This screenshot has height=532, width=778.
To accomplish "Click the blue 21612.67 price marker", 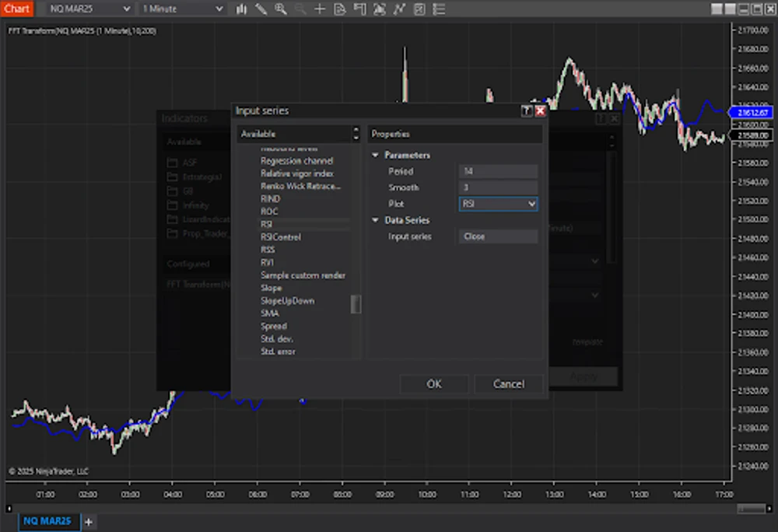I will [751, 113].
